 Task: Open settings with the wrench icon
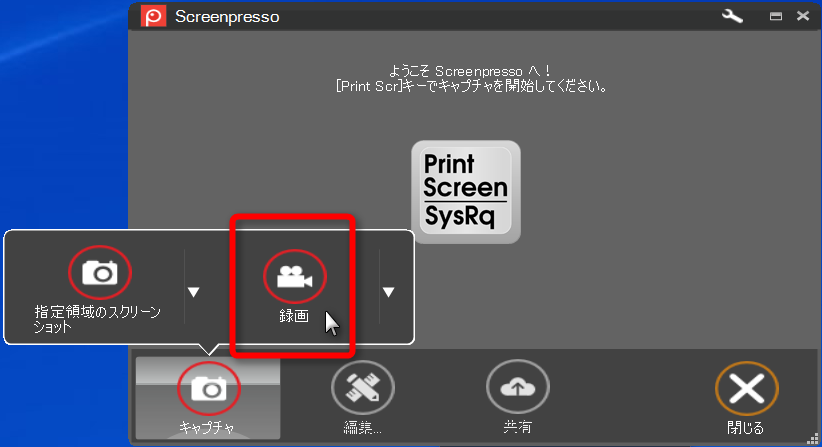click(x=732, y=16)
